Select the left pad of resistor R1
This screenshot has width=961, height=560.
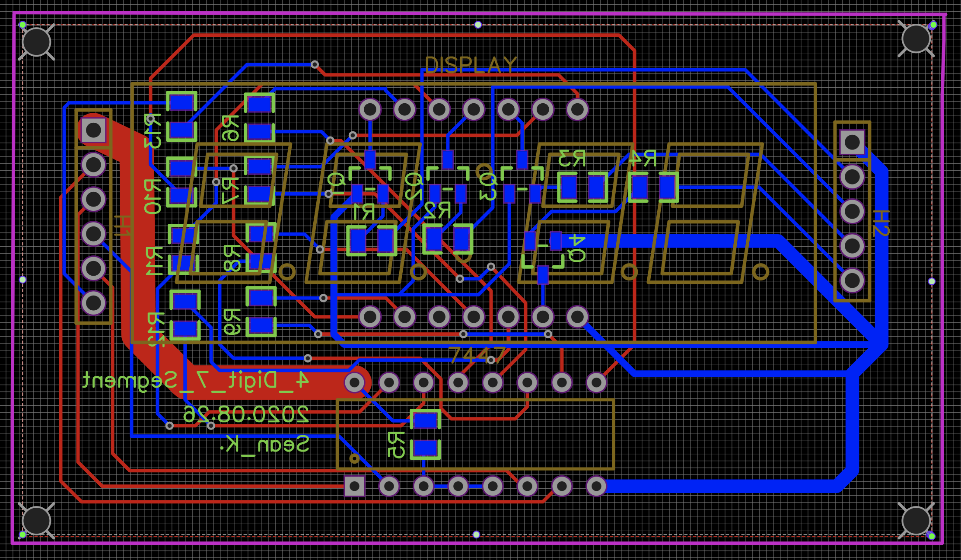point(358,240)
